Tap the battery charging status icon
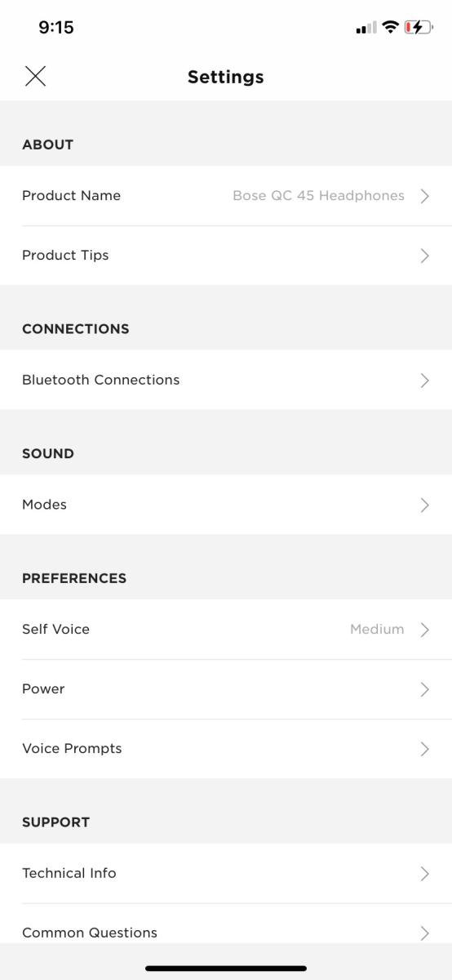 pyautogui.click(x=418, y=28)
